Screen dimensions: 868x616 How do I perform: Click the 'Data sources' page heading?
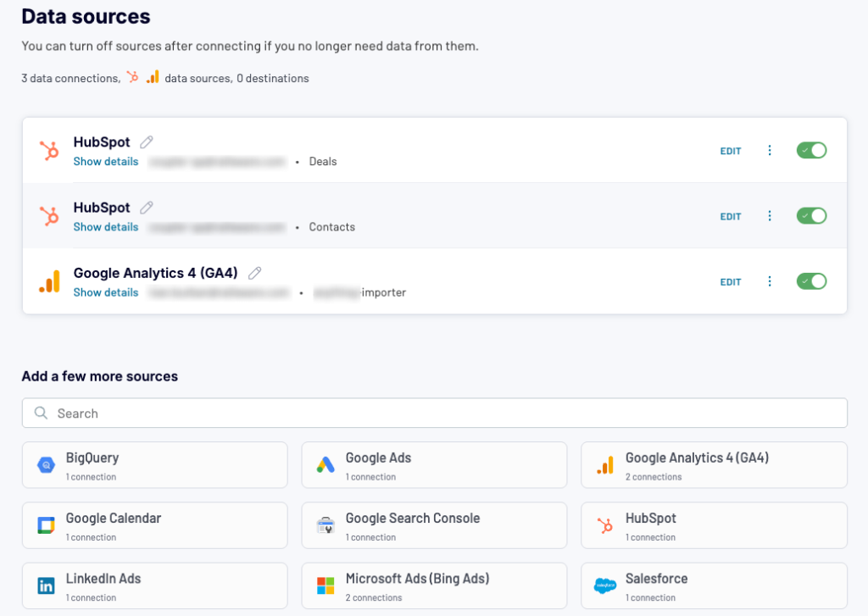point(86,17)
